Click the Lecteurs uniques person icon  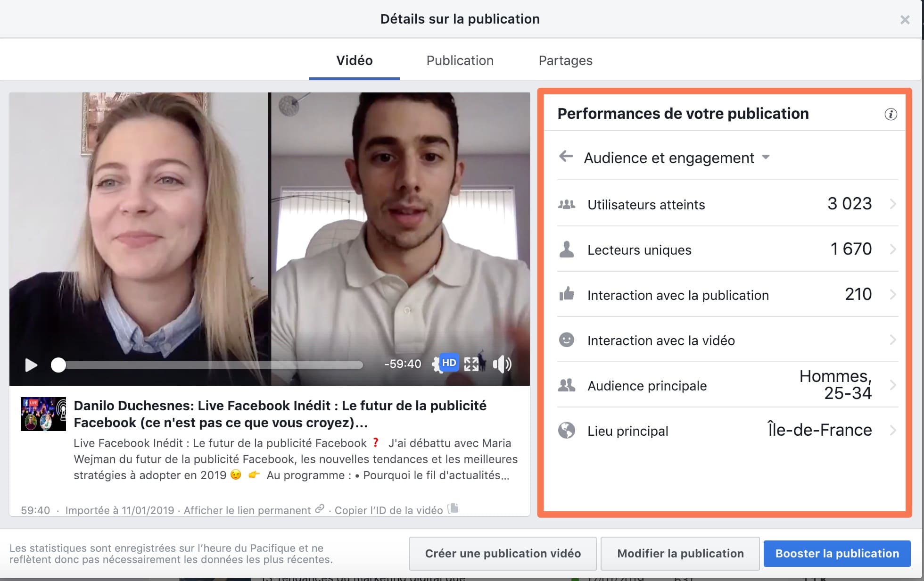point(567,249)
